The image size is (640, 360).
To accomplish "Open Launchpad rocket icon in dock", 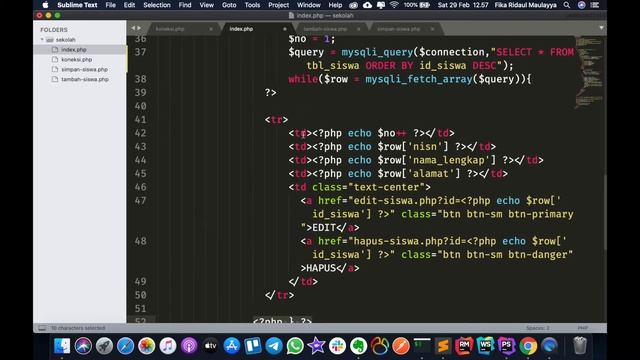I will tap(104, 346).
